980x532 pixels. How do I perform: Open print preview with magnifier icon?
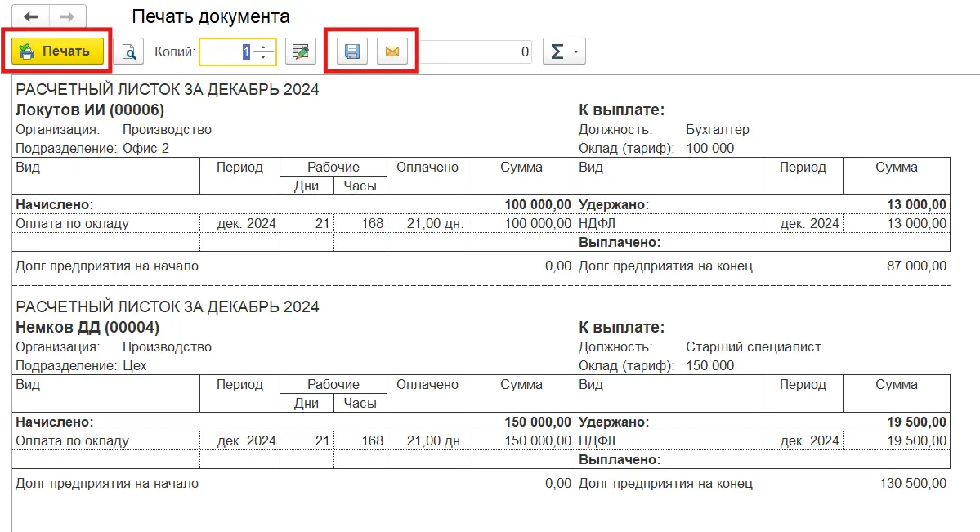(x=128, y=52)
